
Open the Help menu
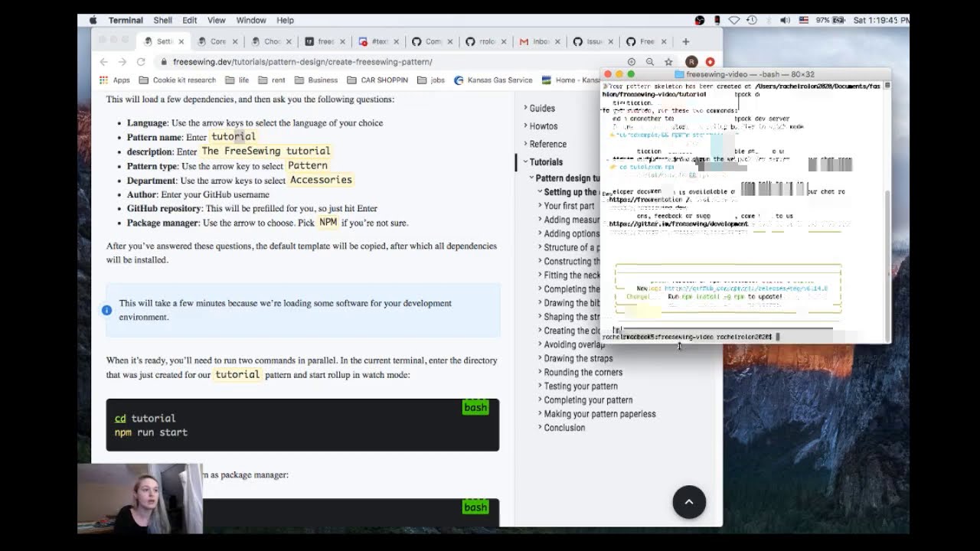pyautogui.click(x=285, y=20)
